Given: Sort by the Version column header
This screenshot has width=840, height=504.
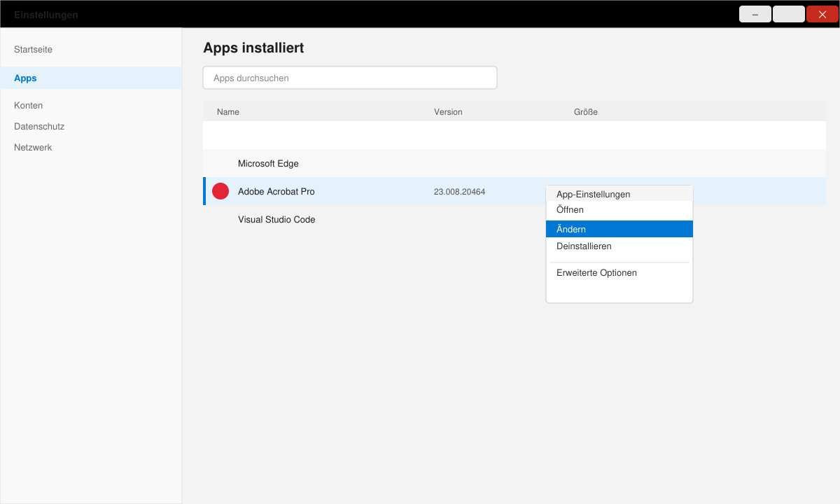Looking at the screenshot, I should [448, 112].
